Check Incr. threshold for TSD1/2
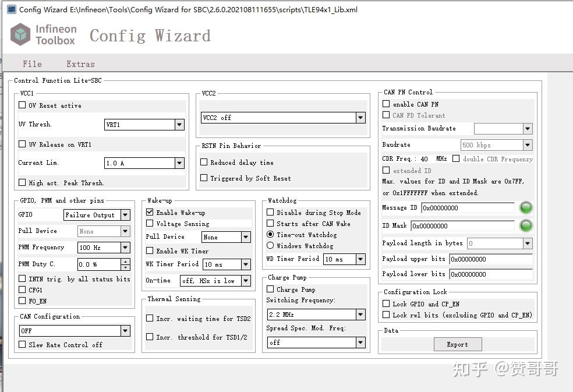This screenshot has height=392, width=573. pyautogui.click(x=150, y=337)
